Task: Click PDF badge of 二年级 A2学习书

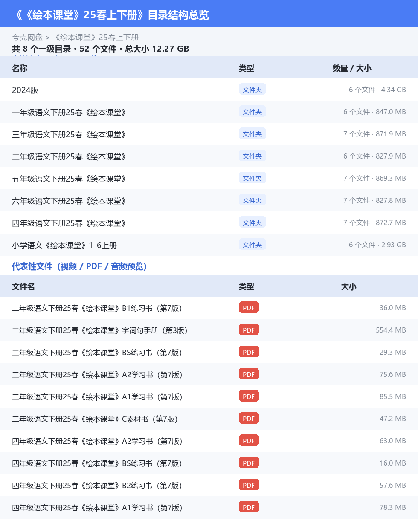Action: click(249, 374)
